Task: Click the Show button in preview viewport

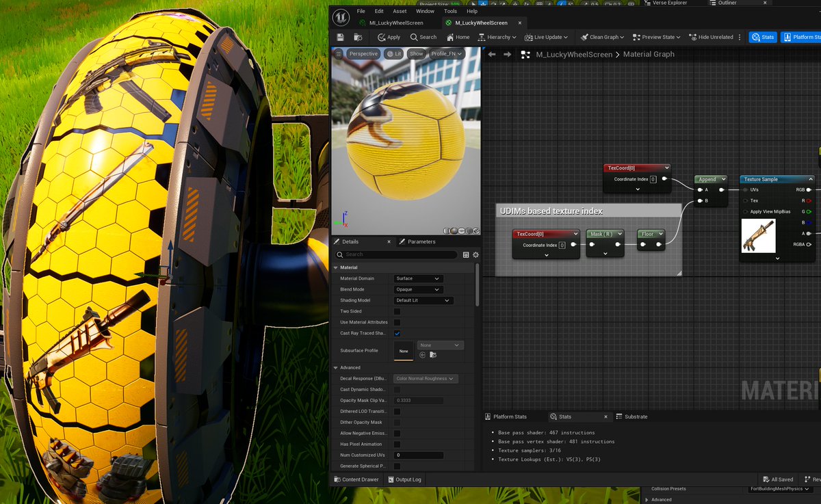Action: coord(416,53)
